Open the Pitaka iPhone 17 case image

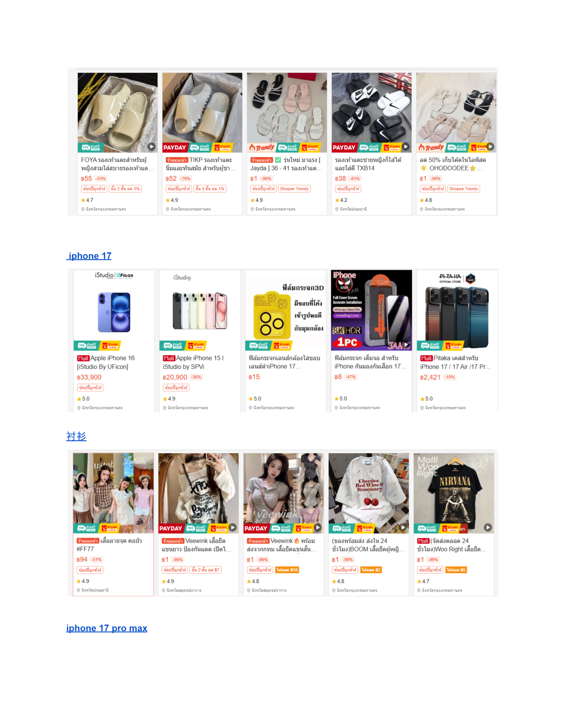[457, 310]
